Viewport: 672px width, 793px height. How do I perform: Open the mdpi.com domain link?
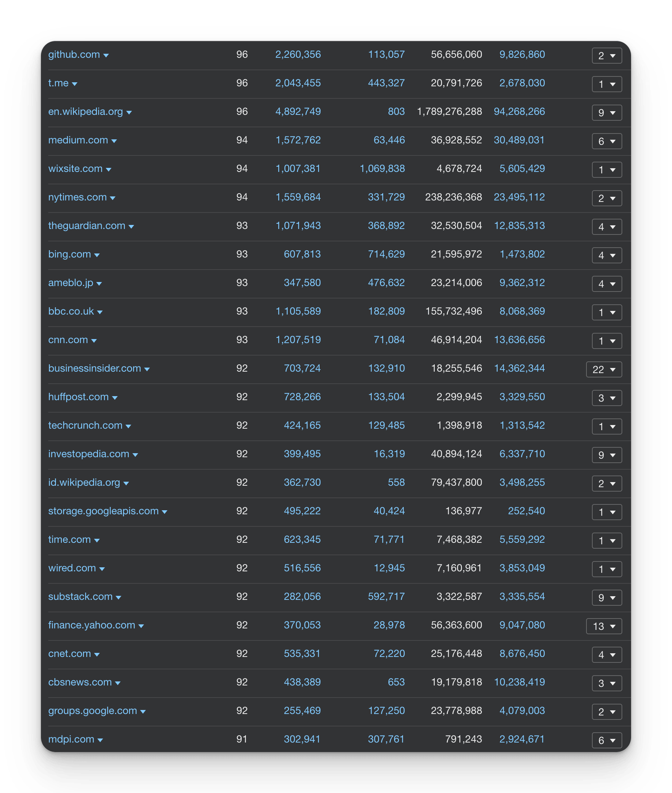71,739
